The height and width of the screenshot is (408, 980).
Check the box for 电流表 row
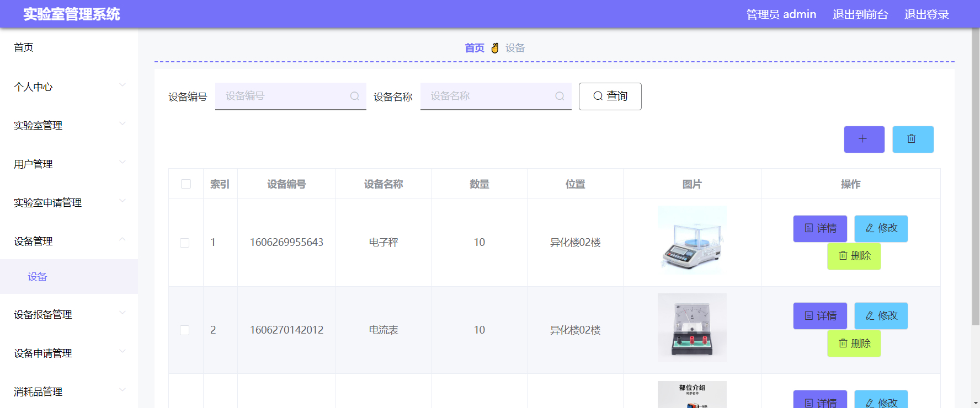click(185, 330)
